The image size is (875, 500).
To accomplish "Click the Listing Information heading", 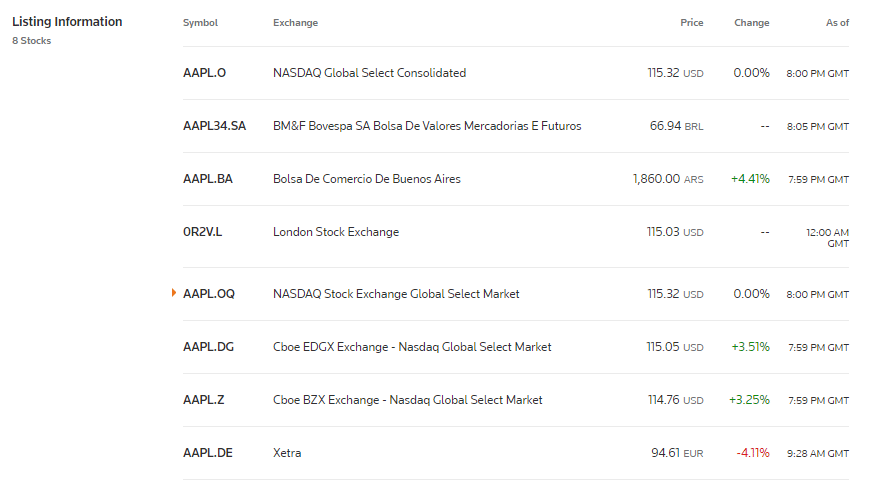I will (x=67, y=22).
